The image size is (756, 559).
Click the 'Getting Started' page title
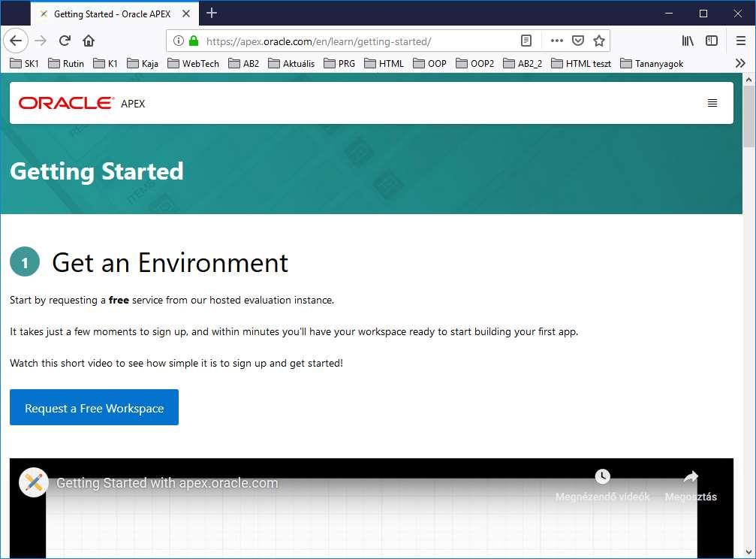tap(96, 171)
